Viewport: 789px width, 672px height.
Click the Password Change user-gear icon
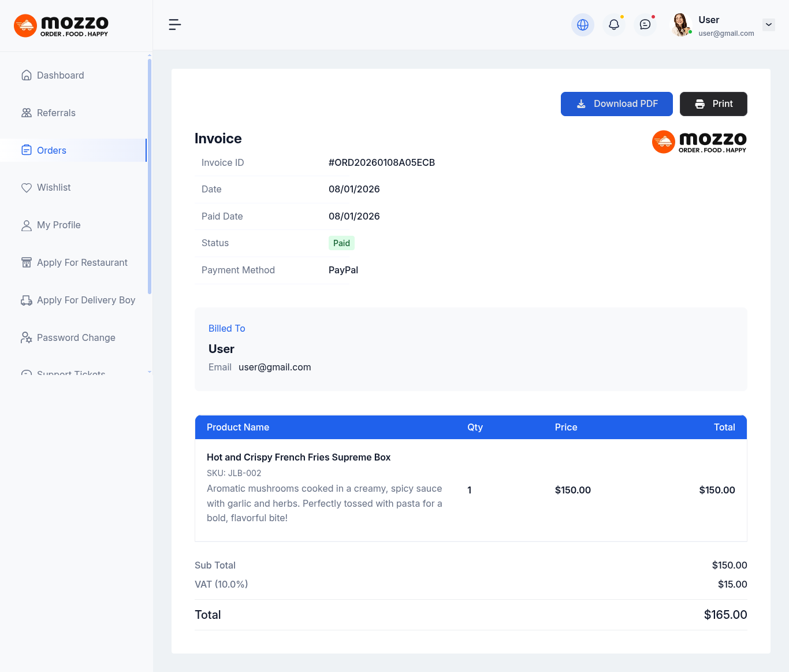27,338
